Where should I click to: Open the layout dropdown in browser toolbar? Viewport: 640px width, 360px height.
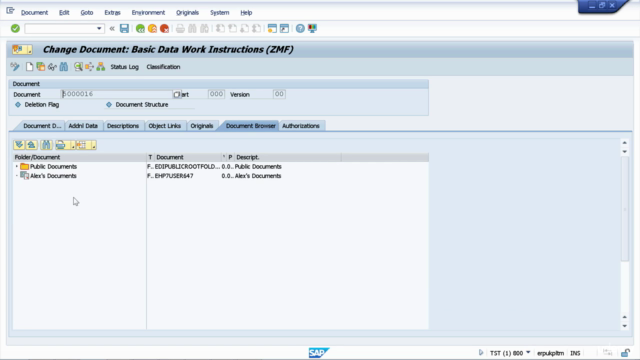(x=93, y=146)
